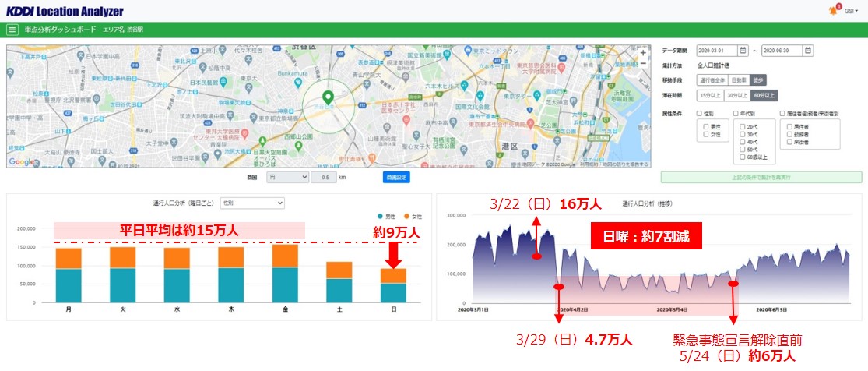
Task: Open notifications bell icon
Action: pyautogui.click(x=833, y=11)
